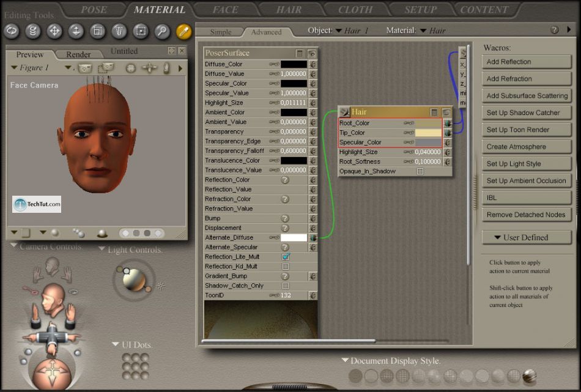Viewport: 581px width, 392px height.
Task: Select the eyedropper material tool
Action: pyautogui.click(x=183, y=31)
